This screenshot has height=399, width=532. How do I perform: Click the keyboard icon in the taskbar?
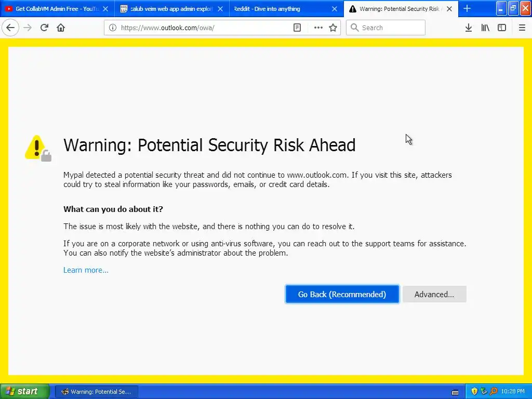pos(455,392)
